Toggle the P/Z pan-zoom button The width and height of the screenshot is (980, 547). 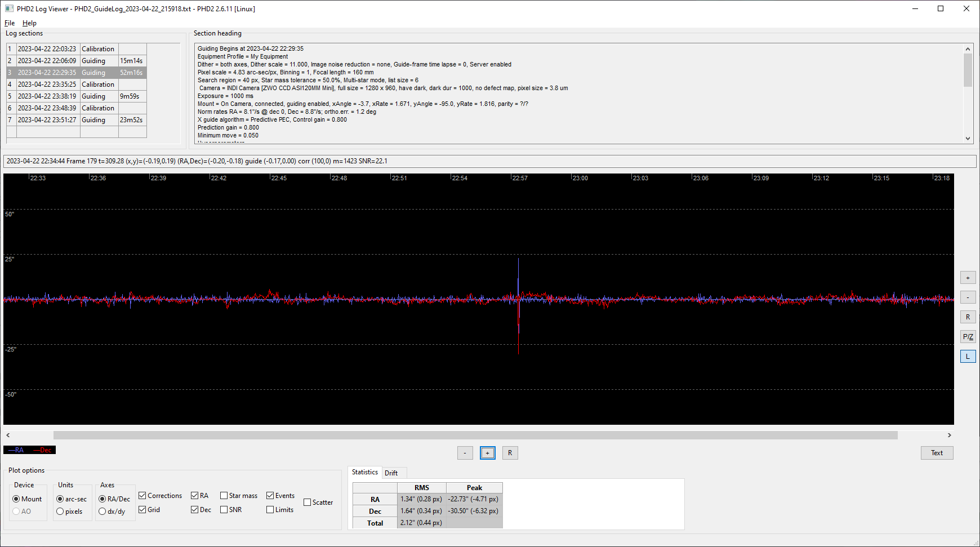pos(968,337)
